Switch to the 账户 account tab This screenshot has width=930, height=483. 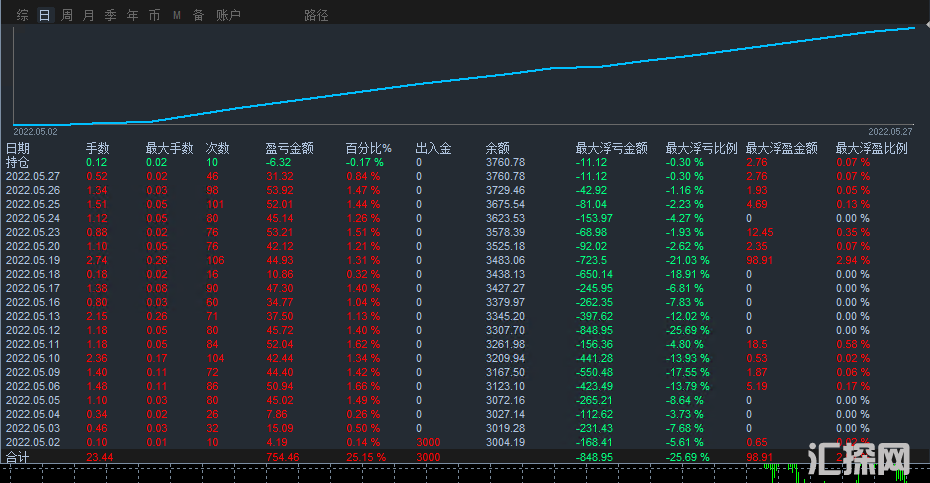coord(228,15)
